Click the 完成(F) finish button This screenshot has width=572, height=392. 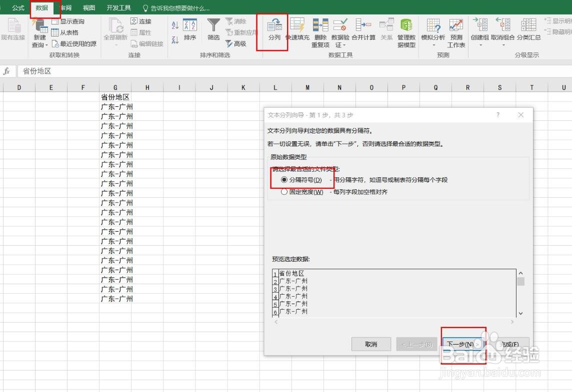point(510,344)
